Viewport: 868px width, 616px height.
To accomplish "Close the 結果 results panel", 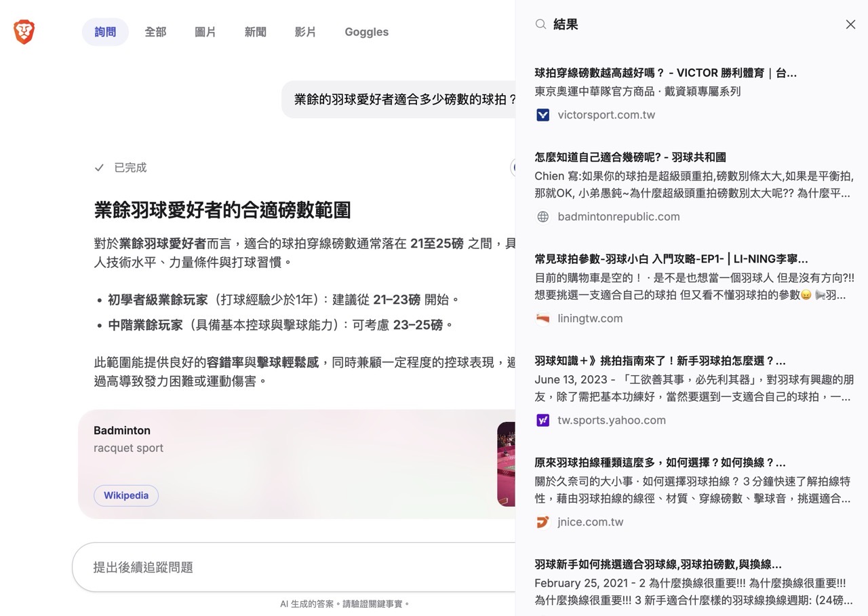I will [850, 24].
